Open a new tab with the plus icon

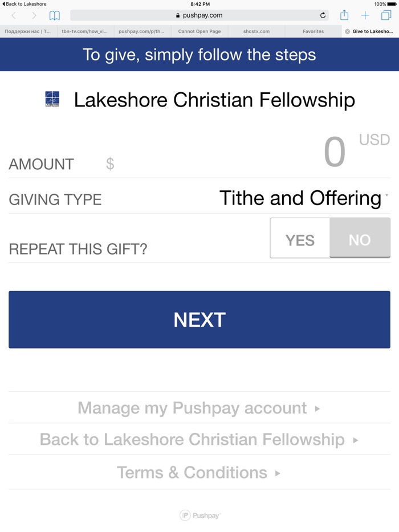(x=365, y=15)
